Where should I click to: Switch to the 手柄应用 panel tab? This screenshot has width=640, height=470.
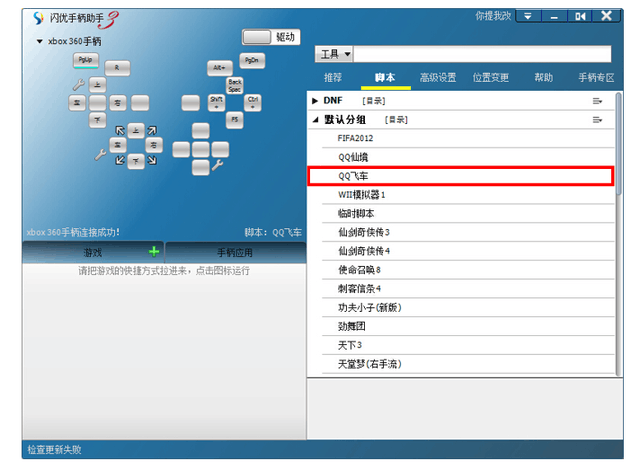tap(236, 253)
